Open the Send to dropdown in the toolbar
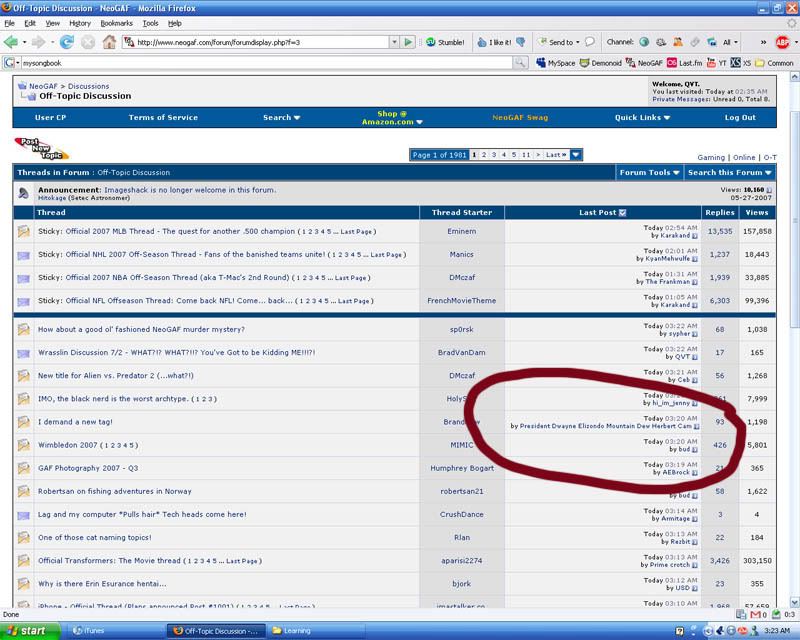800x640 pixels. (560, 42)
